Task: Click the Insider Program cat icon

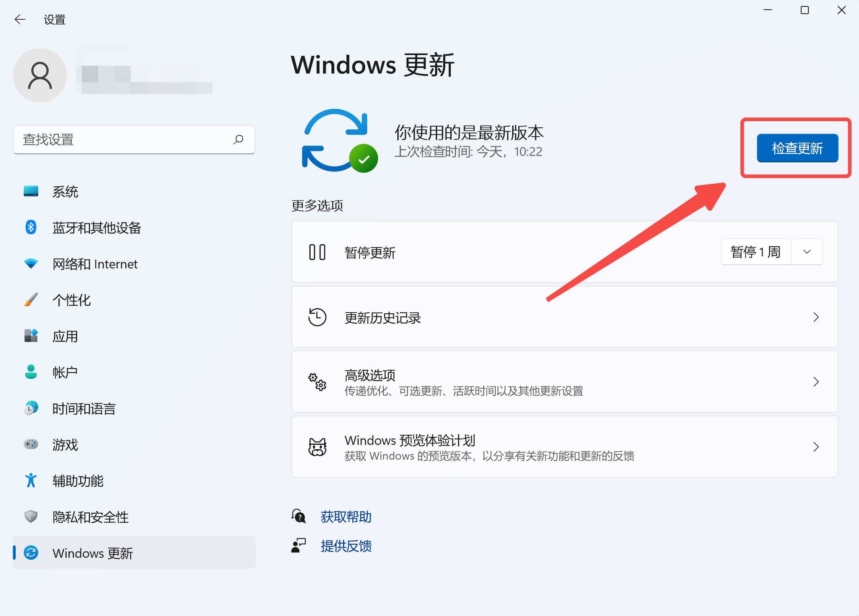Action: (317, 447)
